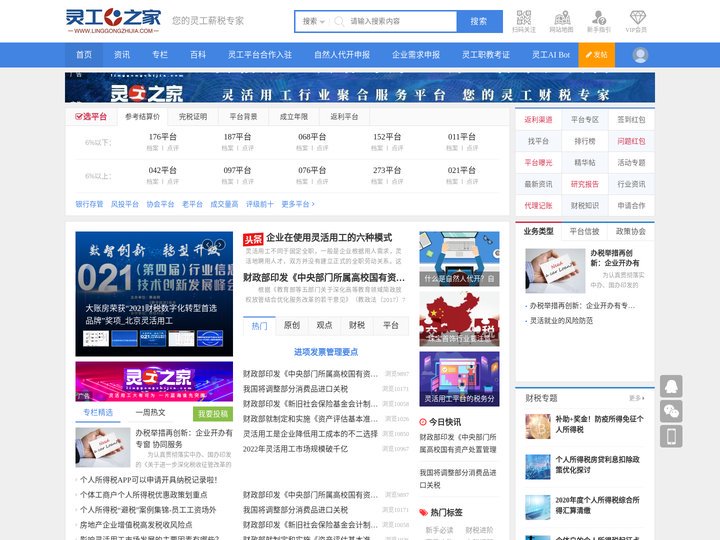Open the 首页 nav item
This screenshot has width=720, height=540.
click(84, 55)
